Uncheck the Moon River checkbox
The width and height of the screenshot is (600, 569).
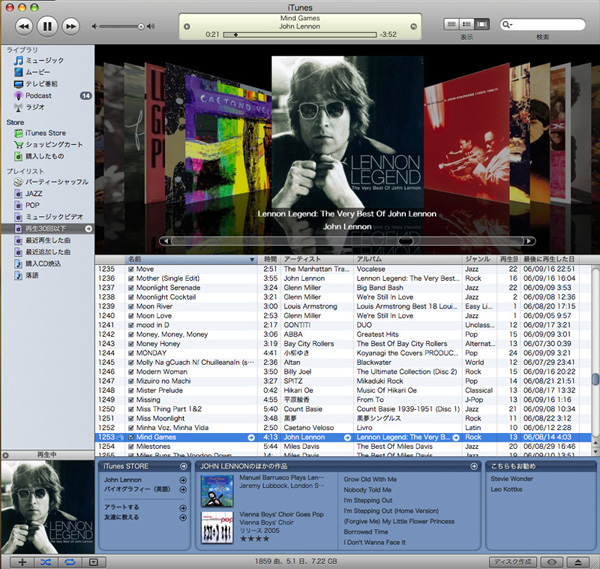point(131,307)
